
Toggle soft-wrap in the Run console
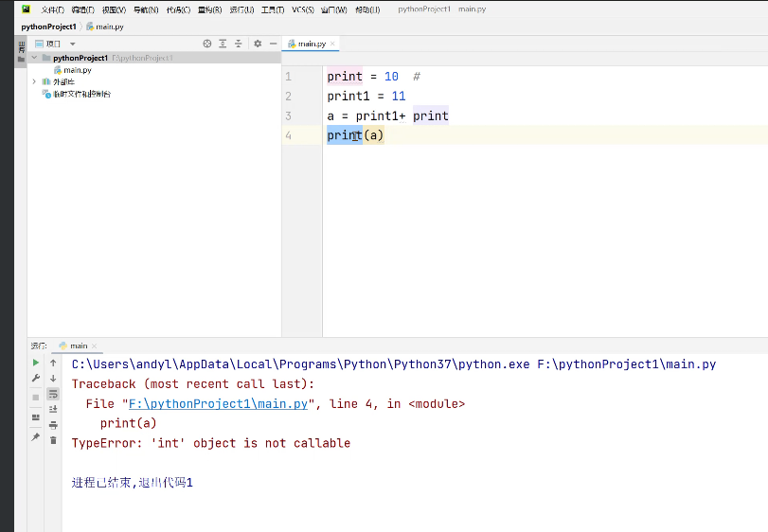pos(53,394)
